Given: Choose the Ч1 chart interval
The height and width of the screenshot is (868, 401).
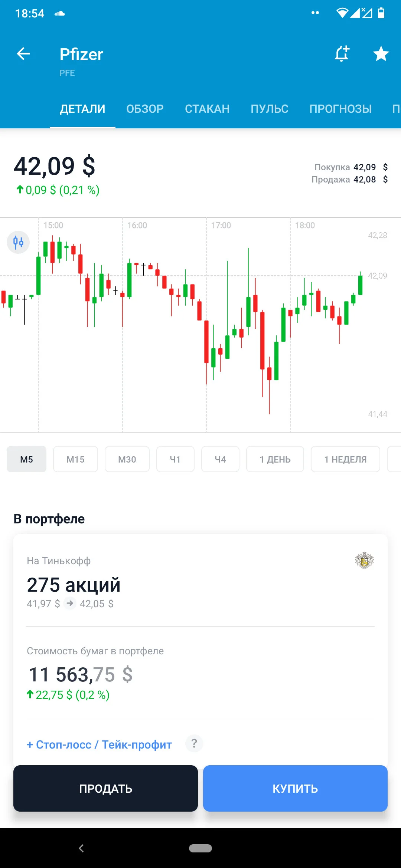Looking at the screenshot, I should pyautogui.click(x=175, y=459).
